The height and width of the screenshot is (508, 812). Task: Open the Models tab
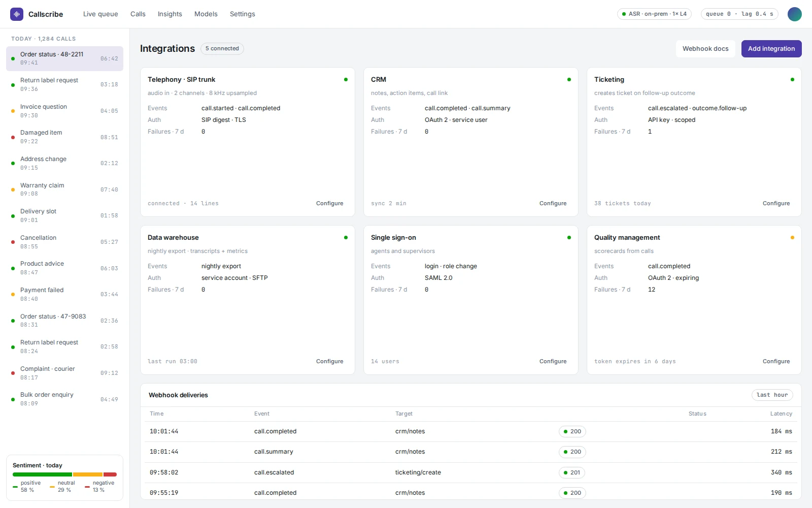coord(206,14)
